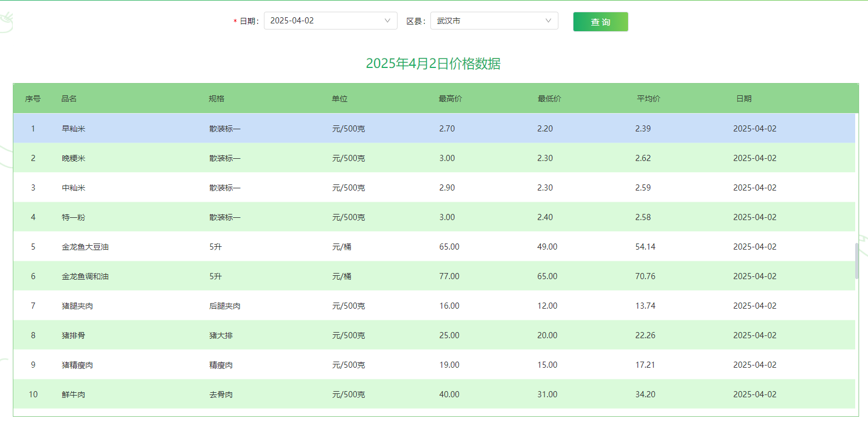
Task: Click the table's vertical scrollbar thumb
Action: pyautogui.click(x=857, y=261)
